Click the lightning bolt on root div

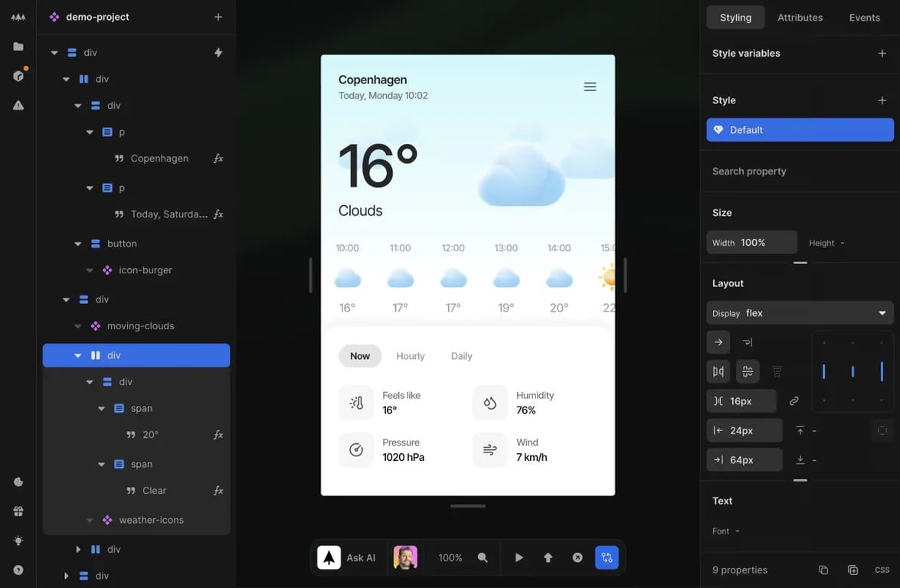[x=218, y=53]
